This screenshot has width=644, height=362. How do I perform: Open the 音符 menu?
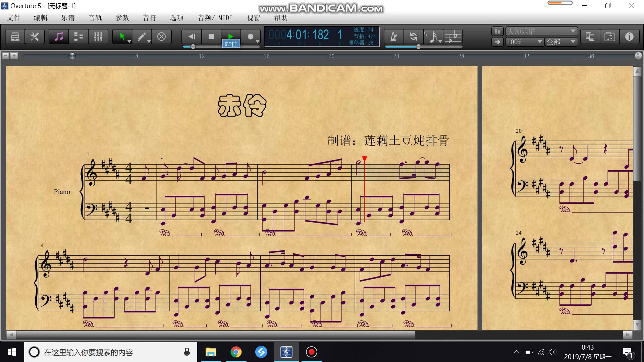tap(150, 18)
